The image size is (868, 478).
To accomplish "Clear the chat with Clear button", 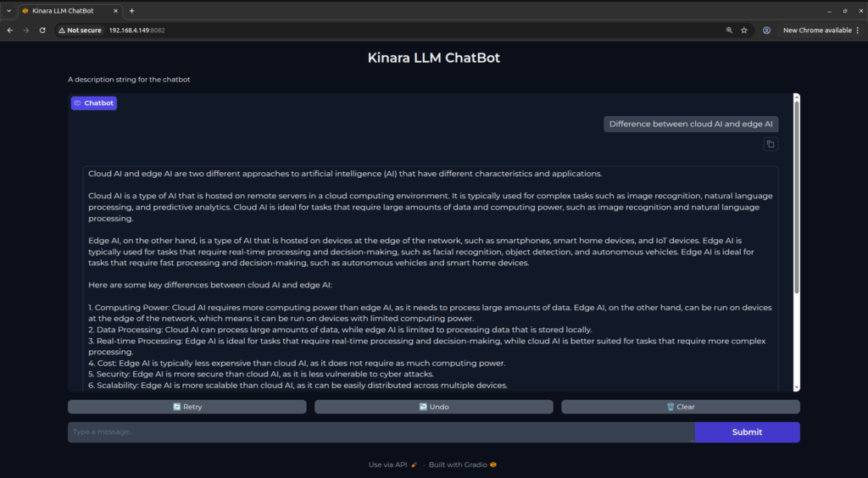I will 681,407.
